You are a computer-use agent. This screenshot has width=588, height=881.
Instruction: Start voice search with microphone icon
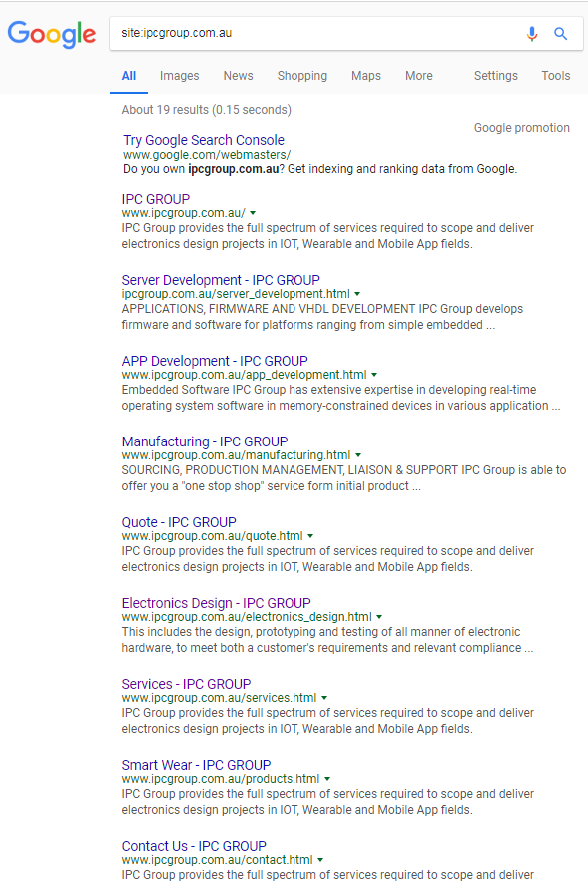(532, 34)
